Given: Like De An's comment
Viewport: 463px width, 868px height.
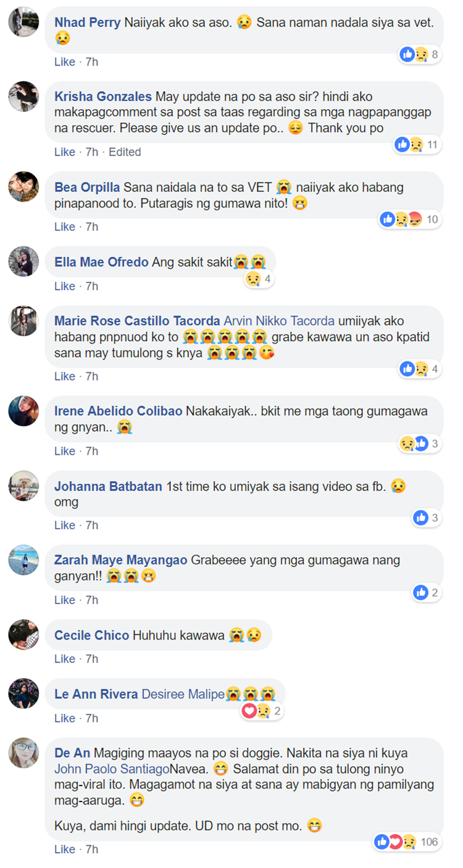Looking at the screenshot, I should point(65,849).
